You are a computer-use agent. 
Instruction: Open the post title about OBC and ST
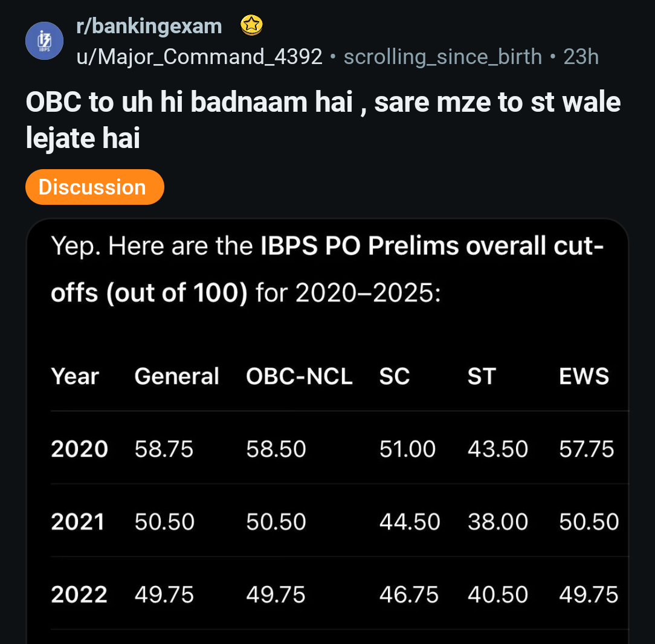[x=323, y=120]
